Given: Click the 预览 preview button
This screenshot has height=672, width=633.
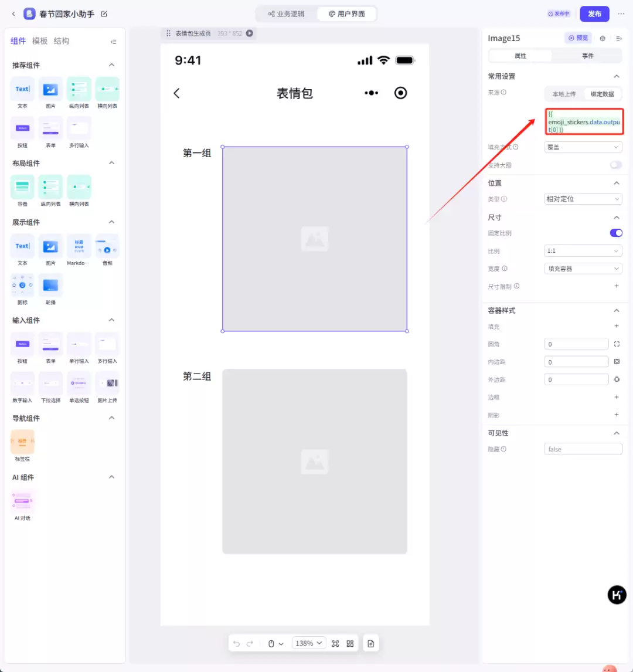Looking at the screenshot, I should [x=577, y=38].
